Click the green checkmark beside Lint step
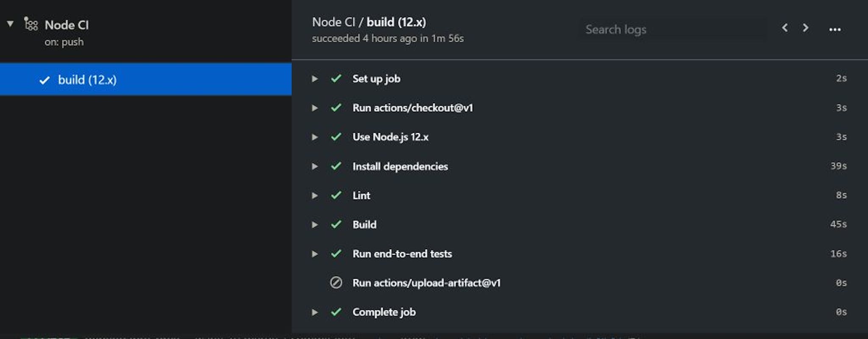868x339 pixels. point(336,195)
